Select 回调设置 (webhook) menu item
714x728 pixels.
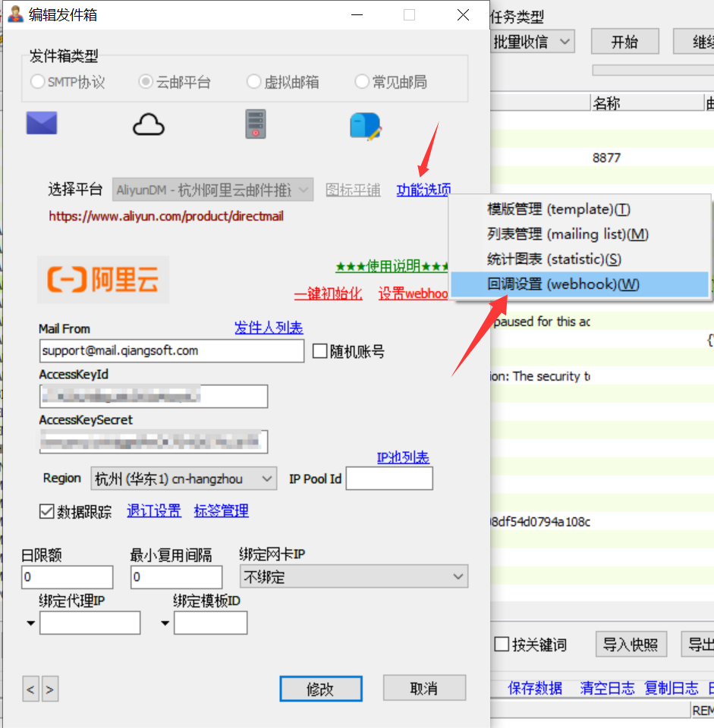[563, 284]
